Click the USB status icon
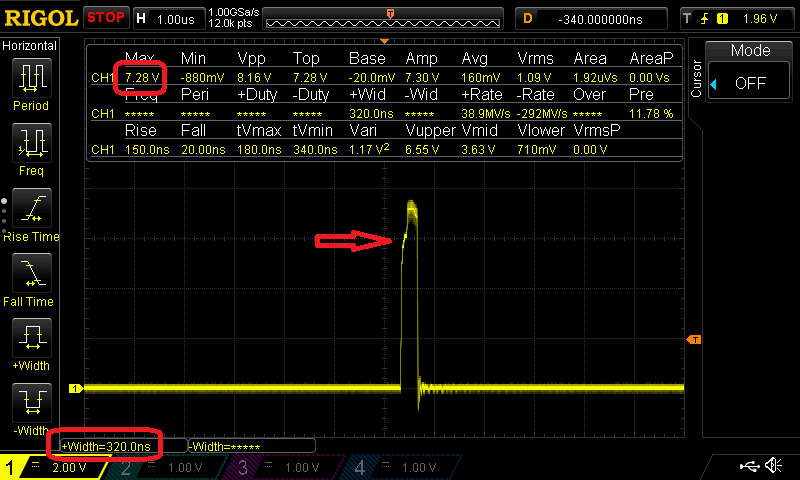800x480 pixels. 748,466
